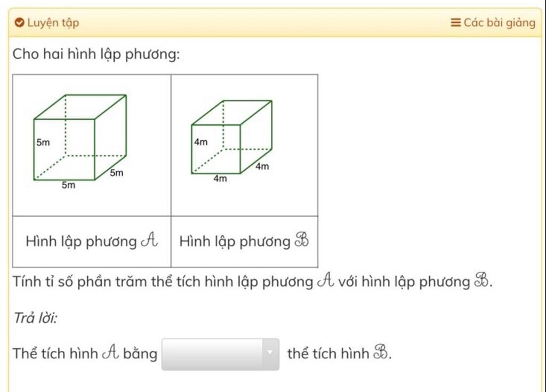Click the Cho hai hình lập phương heading text
This screenshot has width=546, height=392.
[x=97, y=54]
